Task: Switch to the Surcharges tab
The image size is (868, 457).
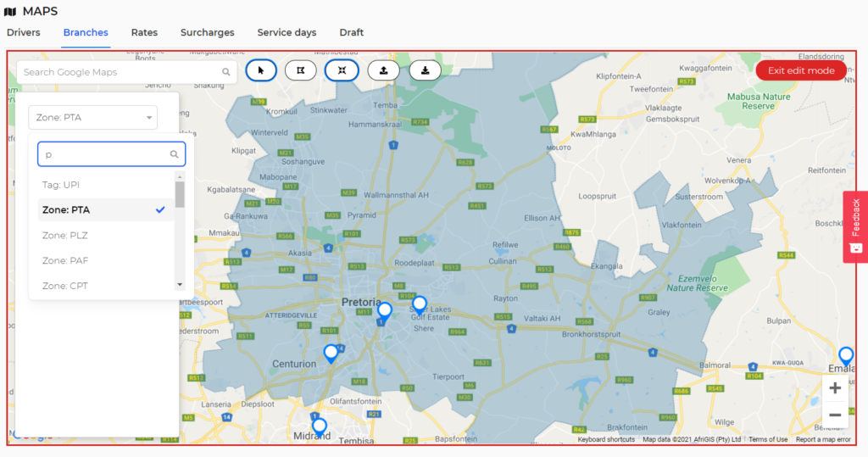Action: [x=208, y=33]
